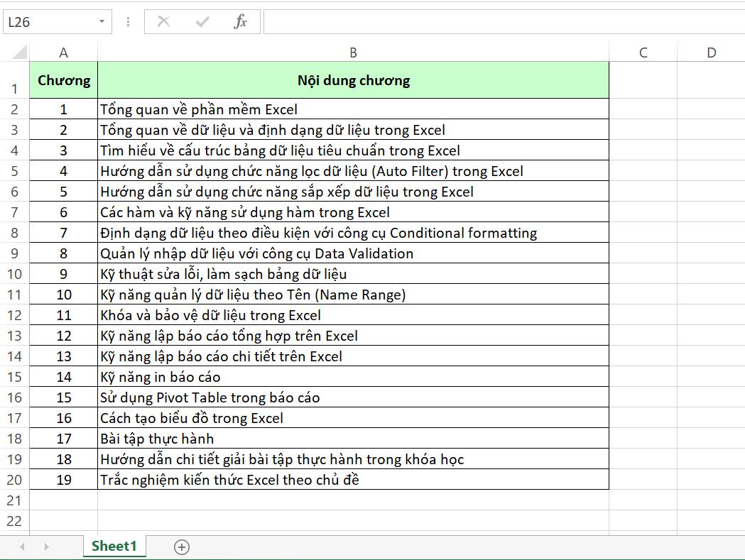Select the entire row 5 header

pos(14,171)
